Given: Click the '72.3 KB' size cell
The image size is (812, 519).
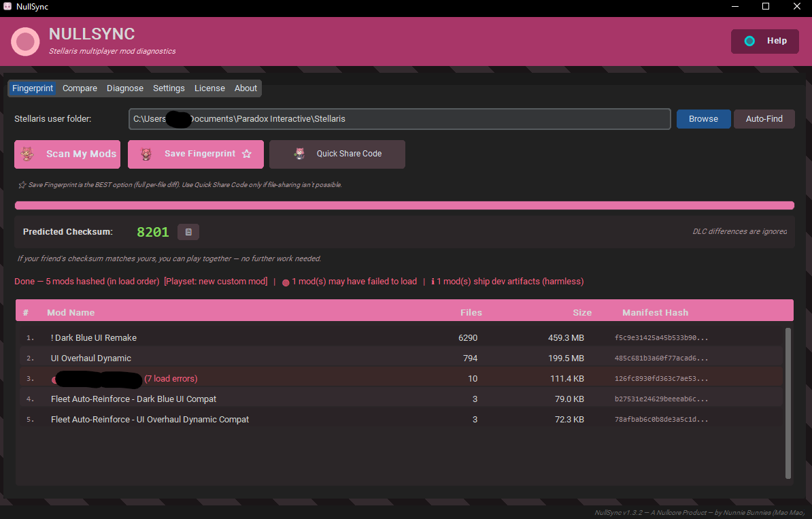Looking at the screenshot, I should [570, 420].
